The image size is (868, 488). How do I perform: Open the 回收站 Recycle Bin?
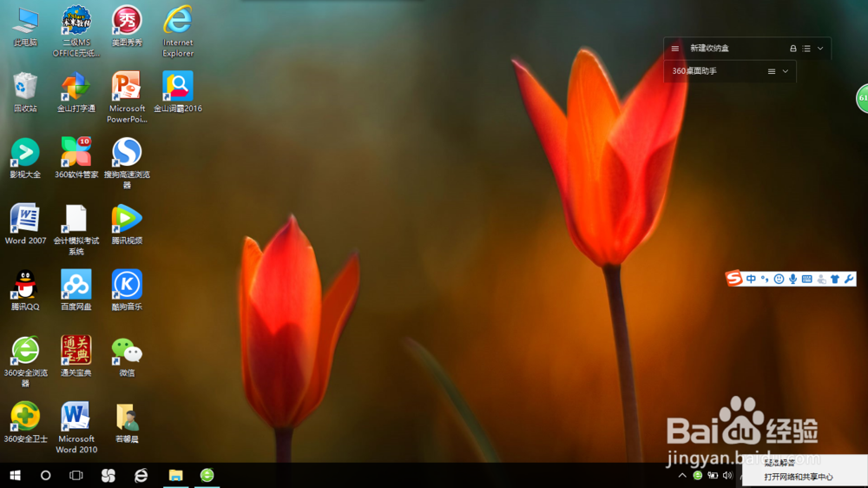(x=25, y=93)
